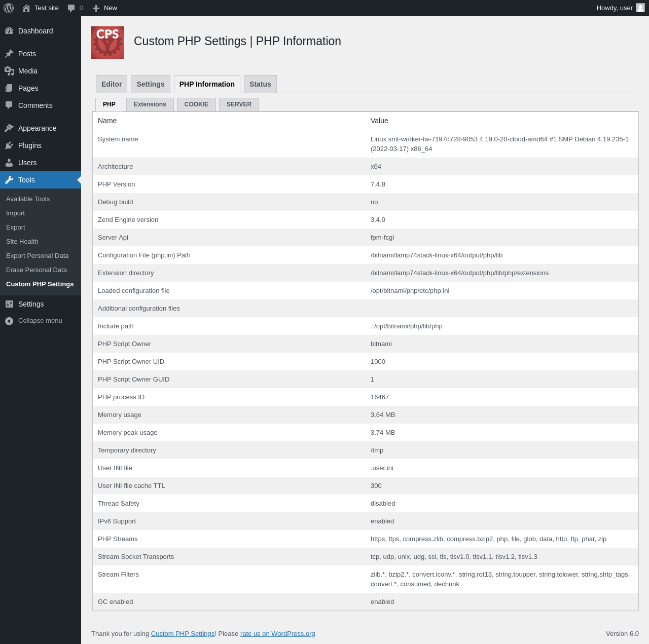Click the Server Api value fpm-fcgi
The height and width of the screenshot is (644, 649).
pos(382,238)
